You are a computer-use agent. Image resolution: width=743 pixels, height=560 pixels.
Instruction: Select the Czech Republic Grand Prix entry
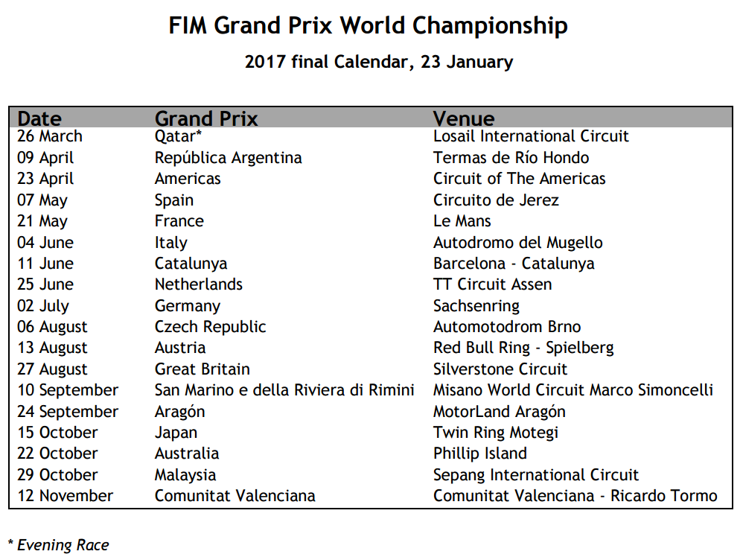211,327
